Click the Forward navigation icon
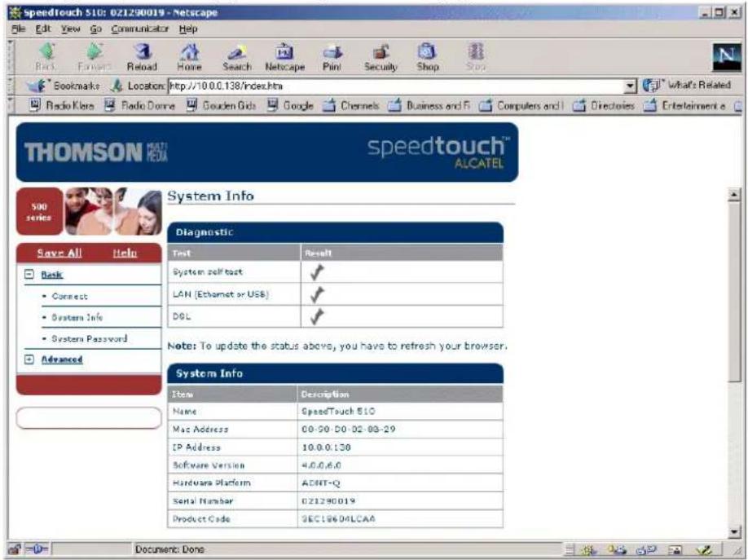The width and height of the screenshot is (748, 560). (94, 51)
